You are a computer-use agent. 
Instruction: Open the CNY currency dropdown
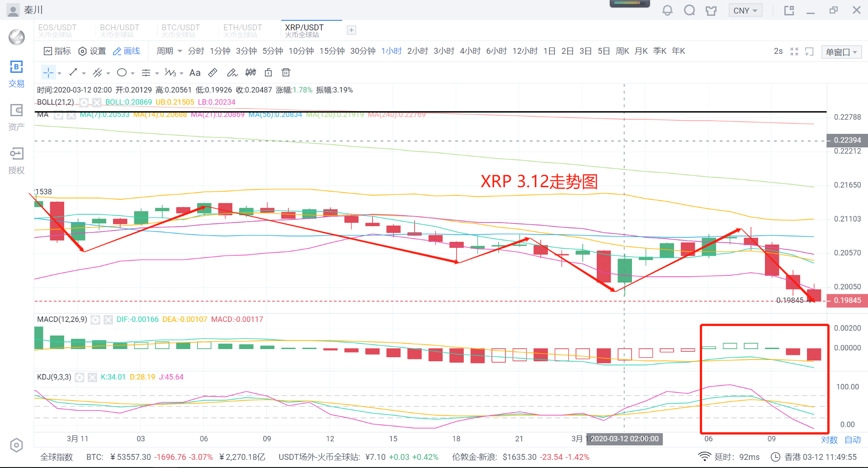coord(745,10)
